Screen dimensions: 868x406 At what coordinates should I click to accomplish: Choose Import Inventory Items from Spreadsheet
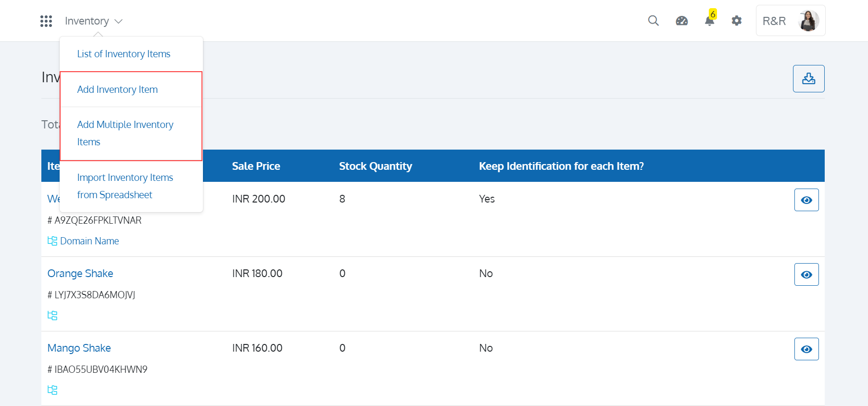click(125, 186)
